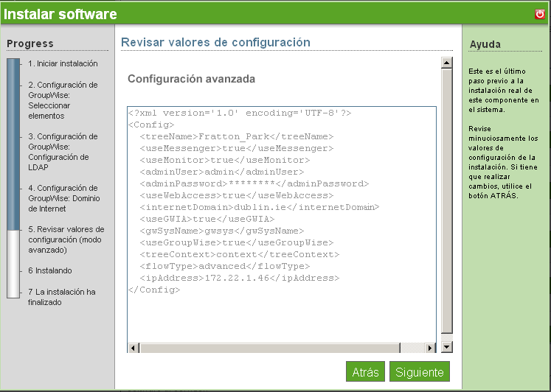Continue with the Siguiente button
The height and width of the screenshot is (392, 551).
pos(420,371)
